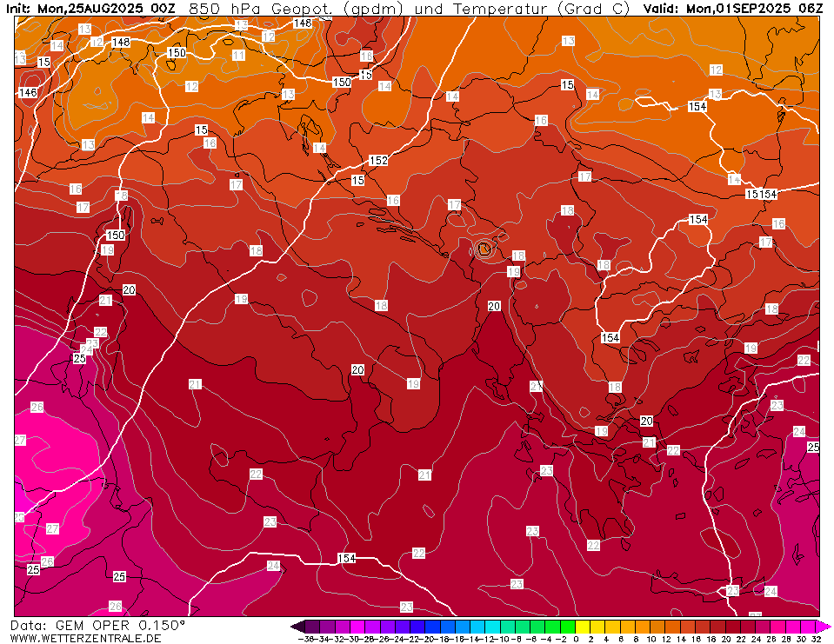This screenshot has width=834, height=644.
Task: Click the 'Data: GEM OPER 0.150°' label
Action: point(98,626)
